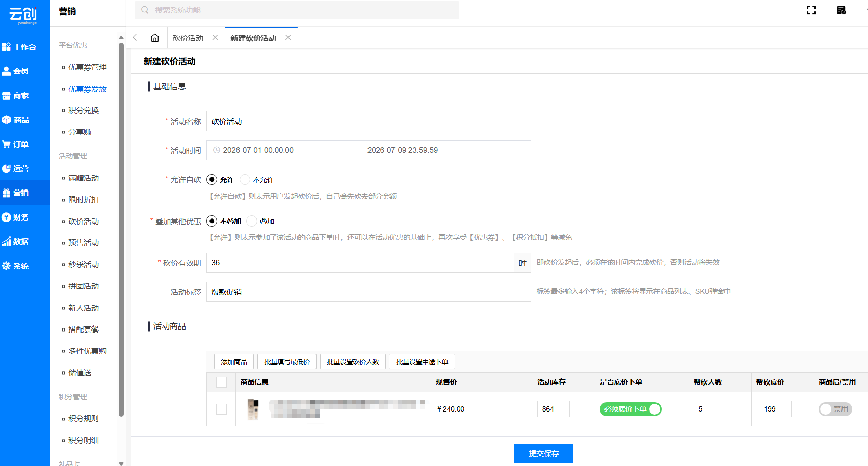Viewport: 868px width, 466px height.
Task: Click the 批量设置中途下单 button
Action: 422,362
